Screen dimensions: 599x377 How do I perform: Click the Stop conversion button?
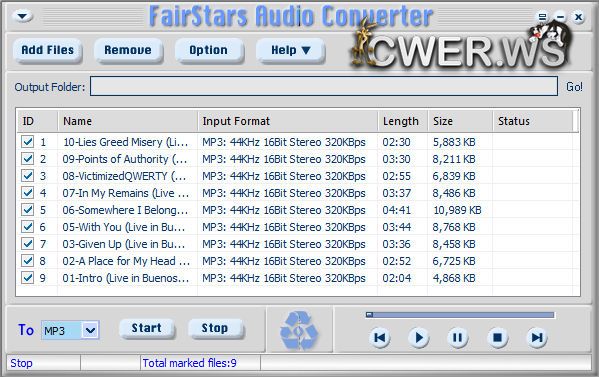click(215, 328)
